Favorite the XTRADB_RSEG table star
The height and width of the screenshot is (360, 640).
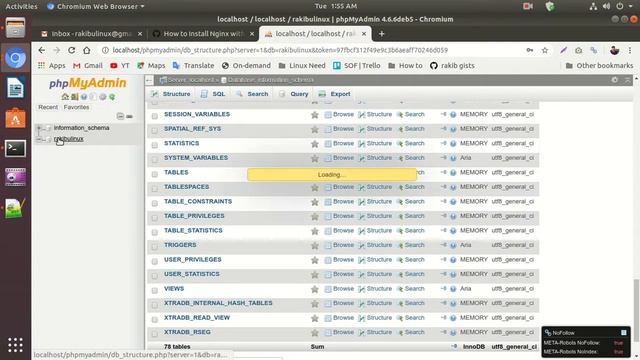pos(315,333)
